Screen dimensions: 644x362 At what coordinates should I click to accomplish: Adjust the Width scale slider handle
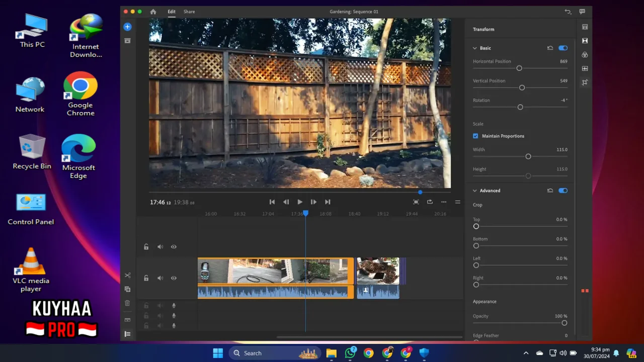pos(528,156)
